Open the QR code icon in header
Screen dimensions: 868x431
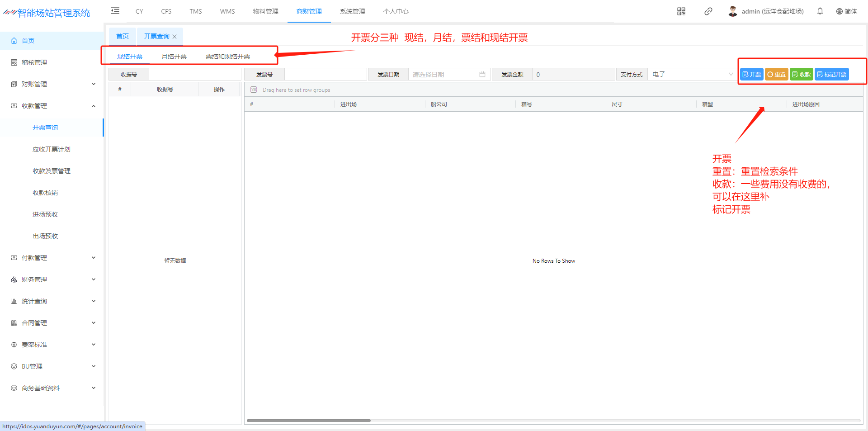click(x=681, y=11)
